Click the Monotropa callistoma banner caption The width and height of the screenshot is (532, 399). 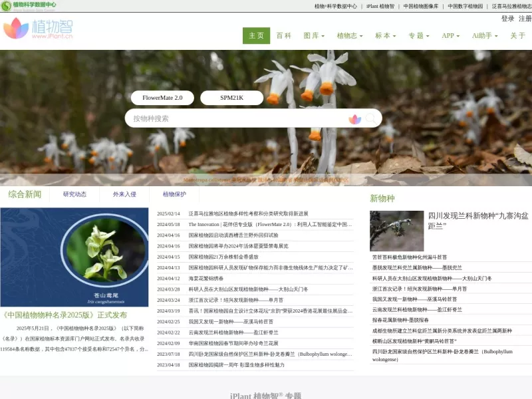(x=265, y=180)
